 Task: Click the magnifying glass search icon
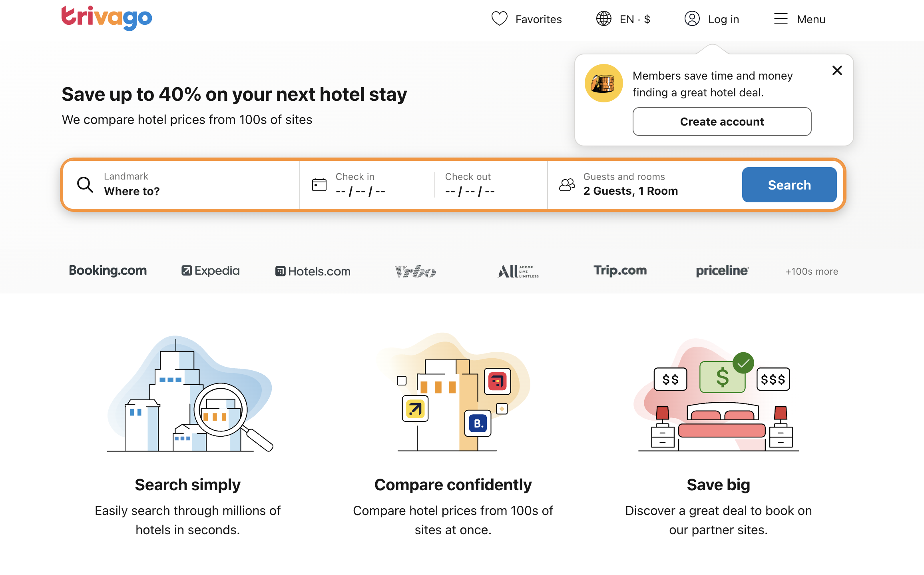point(85,185)
